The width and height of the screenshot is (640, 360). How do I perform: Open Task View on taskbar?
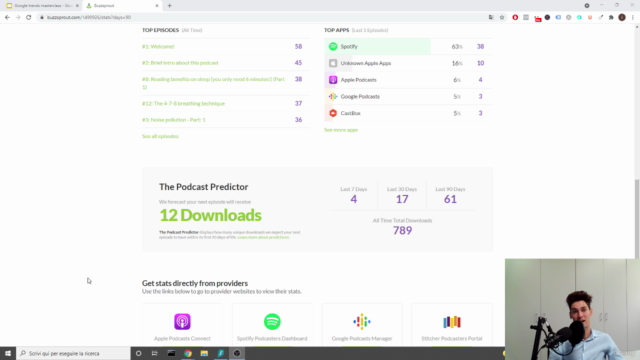155,353
